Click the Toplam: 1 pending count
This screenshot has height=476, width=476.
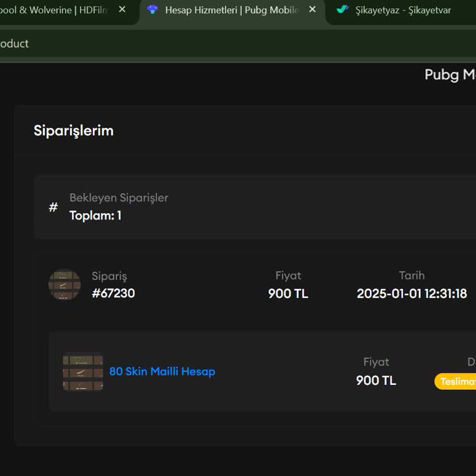[95, 216]
